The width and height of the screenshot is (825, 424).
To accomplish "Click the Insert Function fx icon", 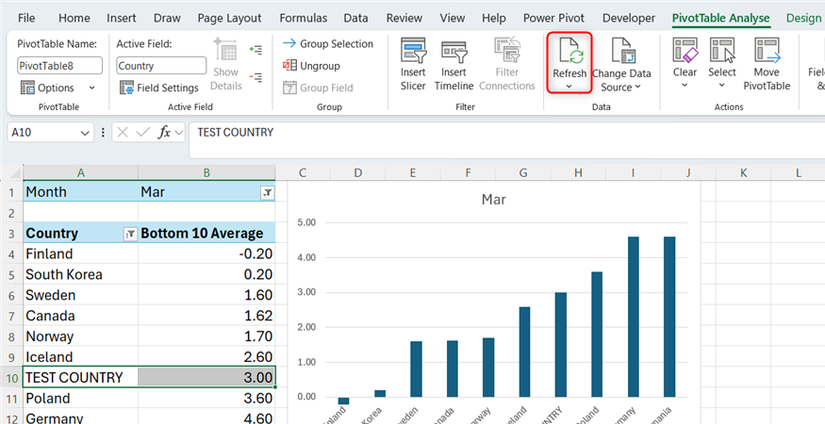I will pos(164,133).
